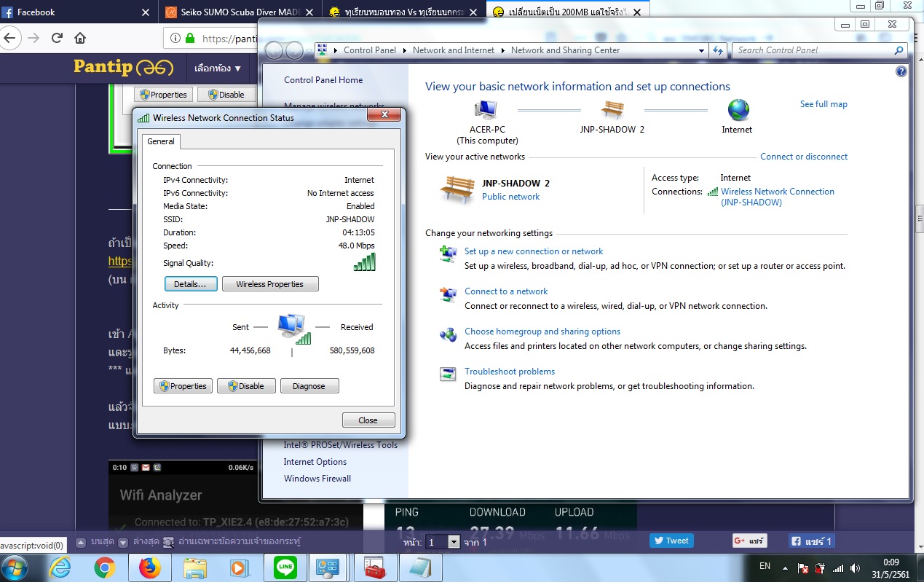Click Properties in the status dialog

coord(183,386)
